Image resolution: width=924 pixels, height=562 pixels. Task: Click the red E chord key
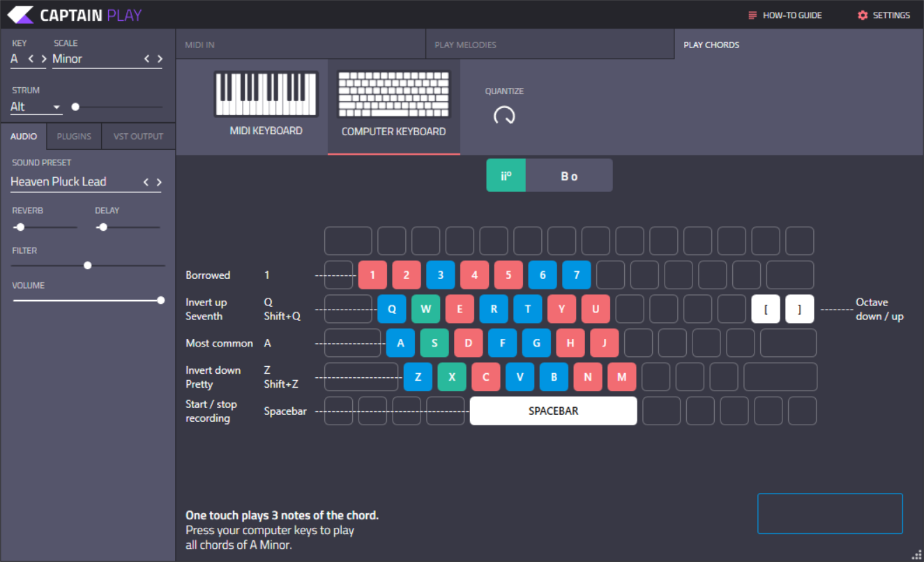point(460,309)
